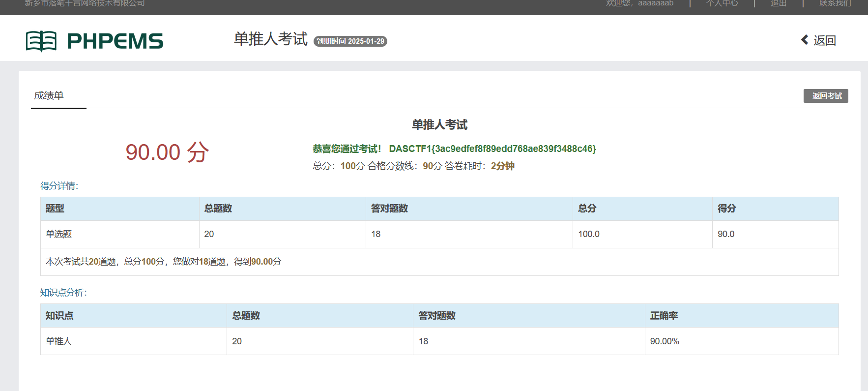Select the 成绩单 tab
Viewport: 868px width, 391px height.
[x=49, y=95]
